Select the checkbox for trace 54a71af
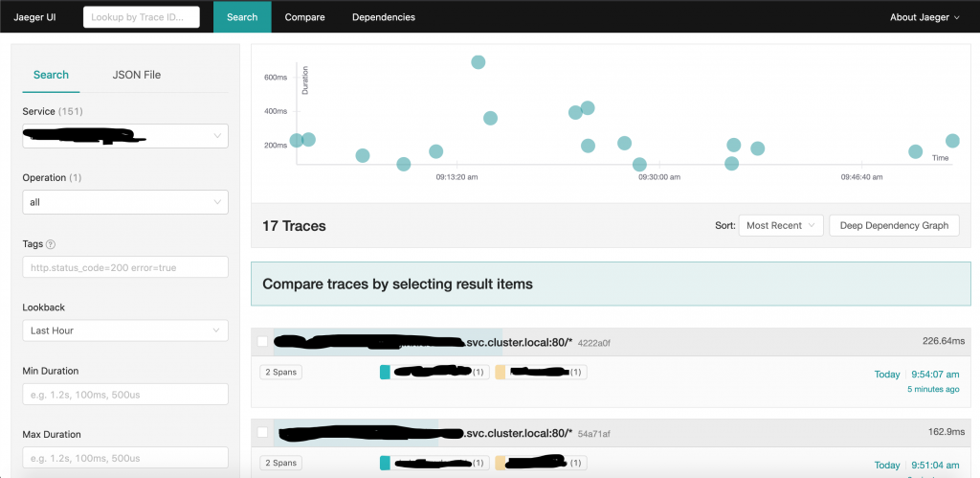The height and width of the screenshot is (478, 980). [x=262, y=432]
